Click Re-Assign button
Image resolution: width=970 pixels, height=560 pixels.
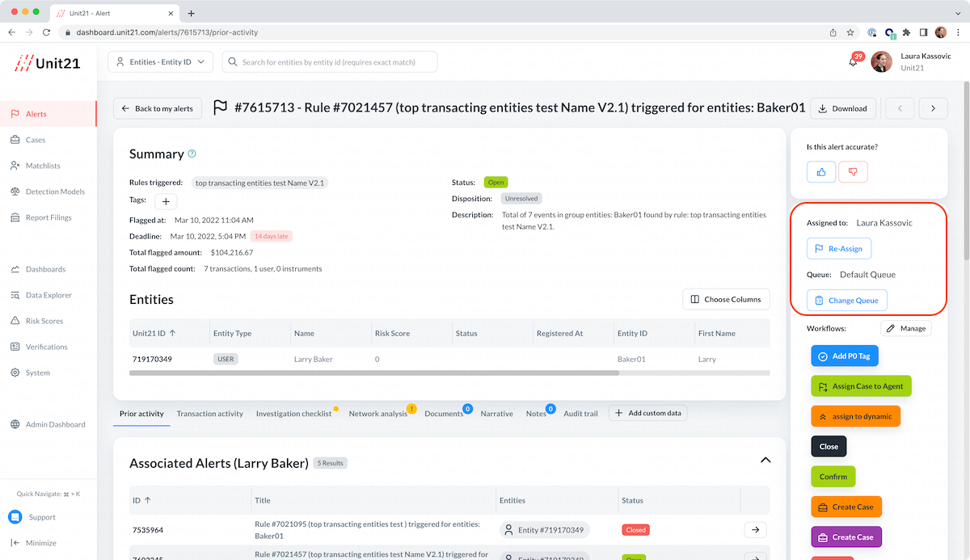coord(839,249)
